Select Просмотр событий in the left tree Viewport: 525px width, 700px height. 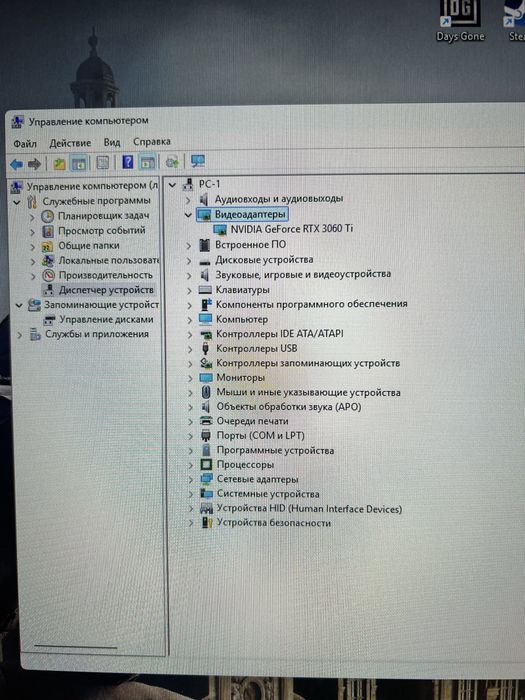[102, 230]
